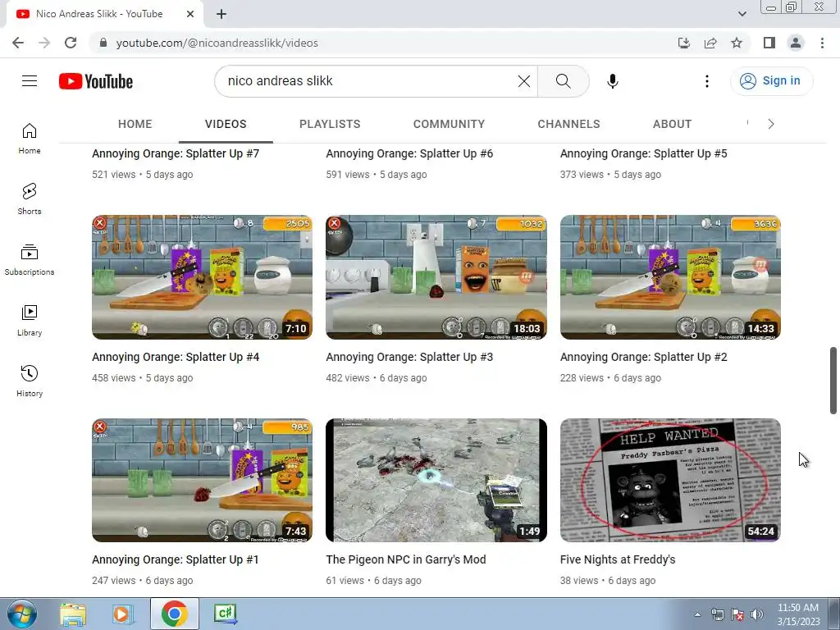Click the YouTube logo
Screen dimensions: 840x630
pyautogui.click(x=96, y=81)
